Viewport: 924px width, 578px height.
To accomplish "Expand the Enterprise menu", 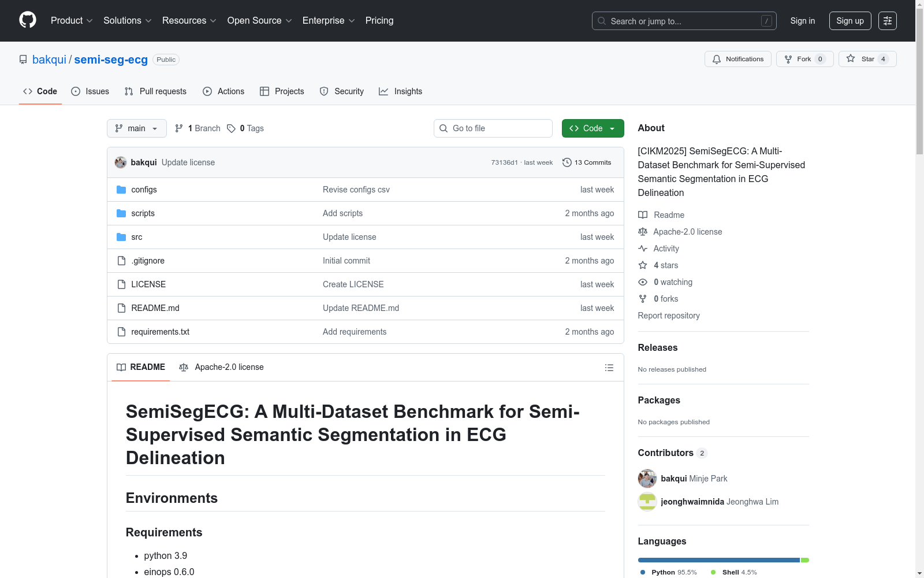I will (329, 21).
